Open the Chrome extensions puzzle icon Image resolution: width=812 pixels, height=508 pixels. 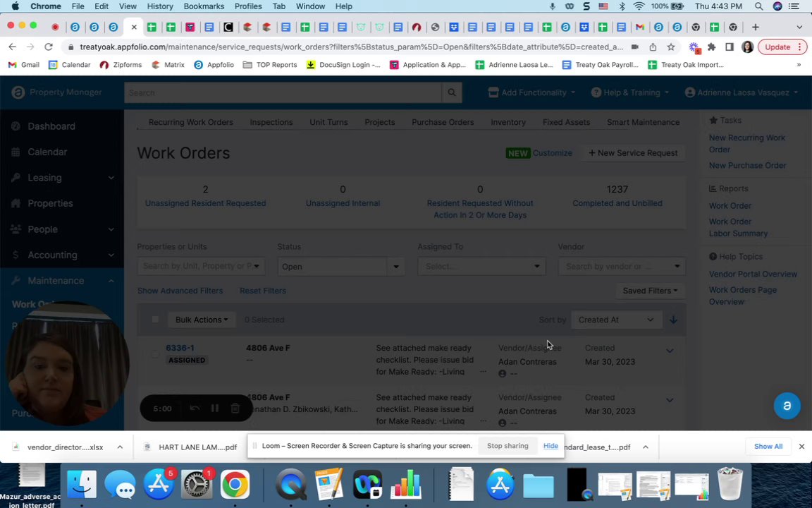point(711,47)
